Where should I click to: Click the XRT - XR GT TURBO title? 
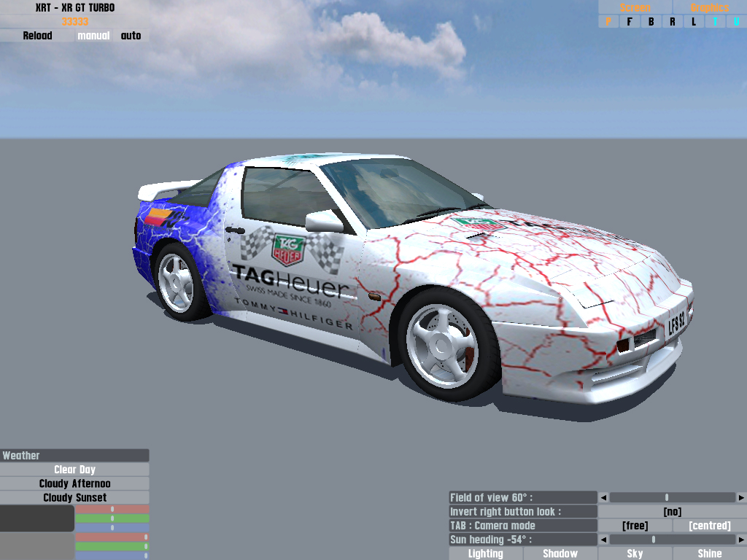75,7
